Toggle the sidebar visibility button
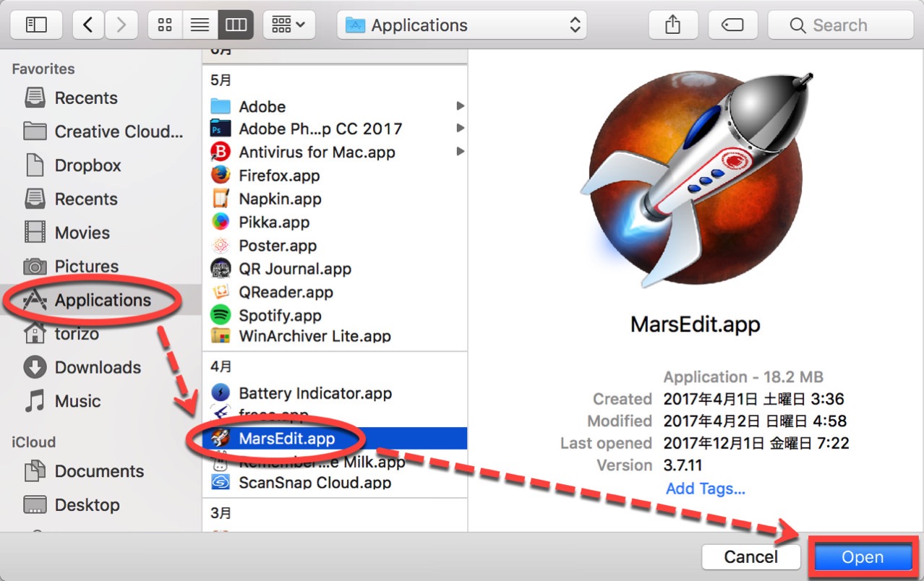924x581 pixels. coord(36,25)
